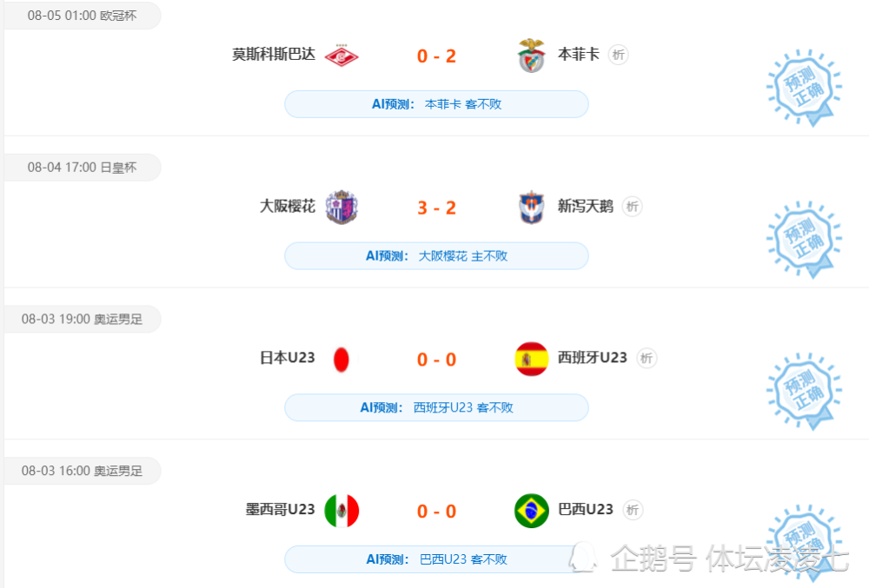The width and height of the screenshot is (869, 588).
Task: Click the 3 - 2 match score
Action: point(436,208)
